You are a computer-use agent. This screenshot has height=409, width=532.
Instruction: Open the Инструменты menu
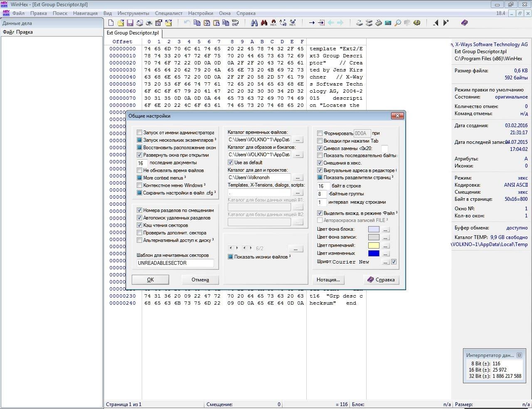tap(133, 13)
